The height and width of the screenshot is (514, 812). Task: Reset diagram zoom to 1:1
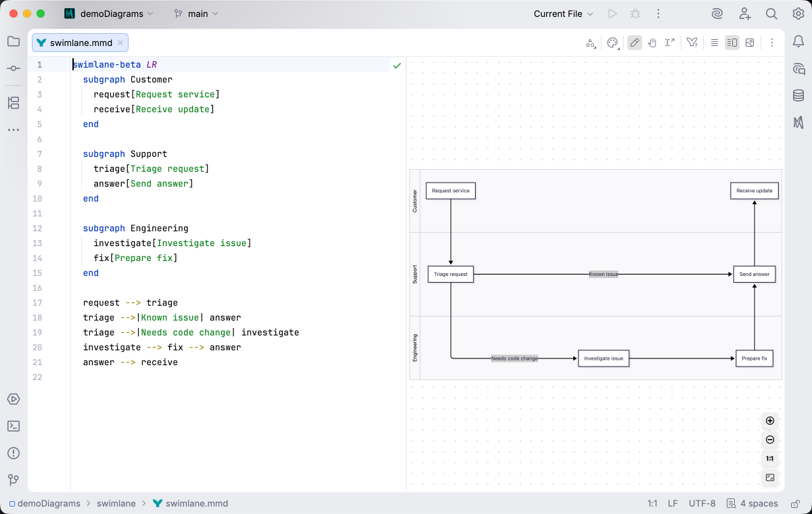770,459
